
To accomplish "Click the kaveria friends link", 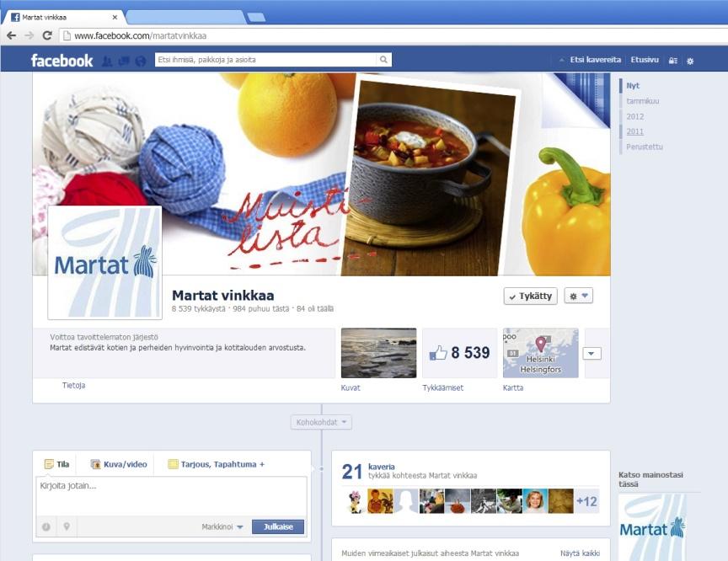I will [381, 467].
